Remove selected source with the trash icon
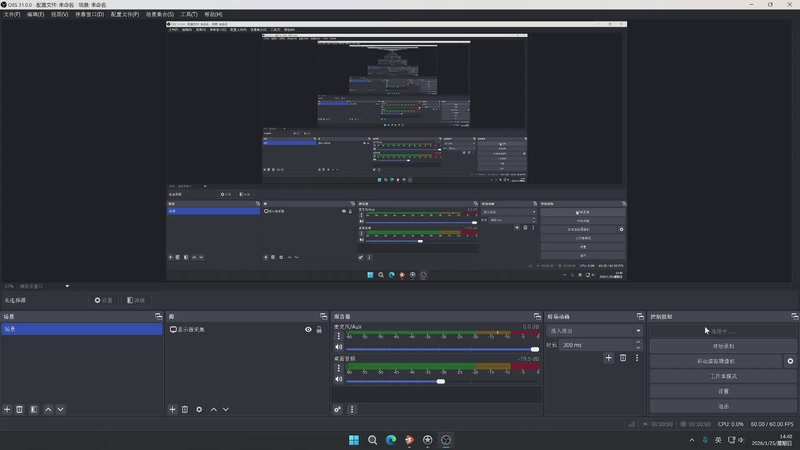Image resolution: width=800 pixels, height=450 pixels. (x=185, y=409)
